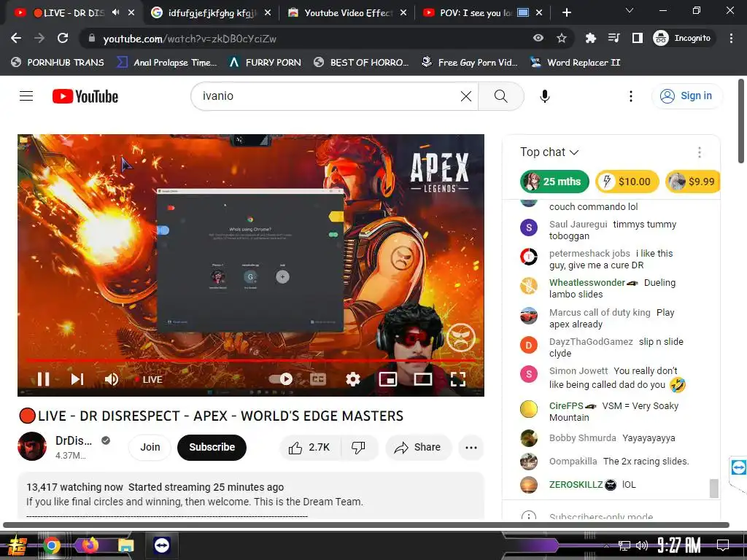Open DrDisrespect channel avatar
The width and height of the screenshot is (747, 560).
[x=32, y=446]
